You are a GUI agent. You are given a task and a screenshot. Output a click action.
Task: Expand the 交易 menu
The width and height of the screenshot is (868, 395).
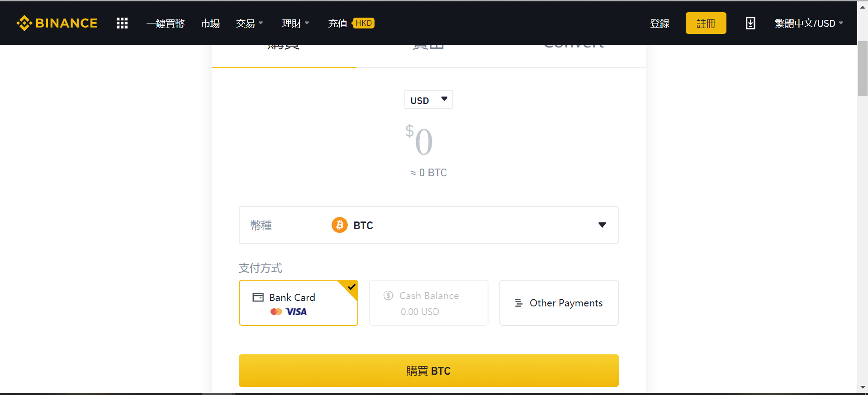point(249,24)
